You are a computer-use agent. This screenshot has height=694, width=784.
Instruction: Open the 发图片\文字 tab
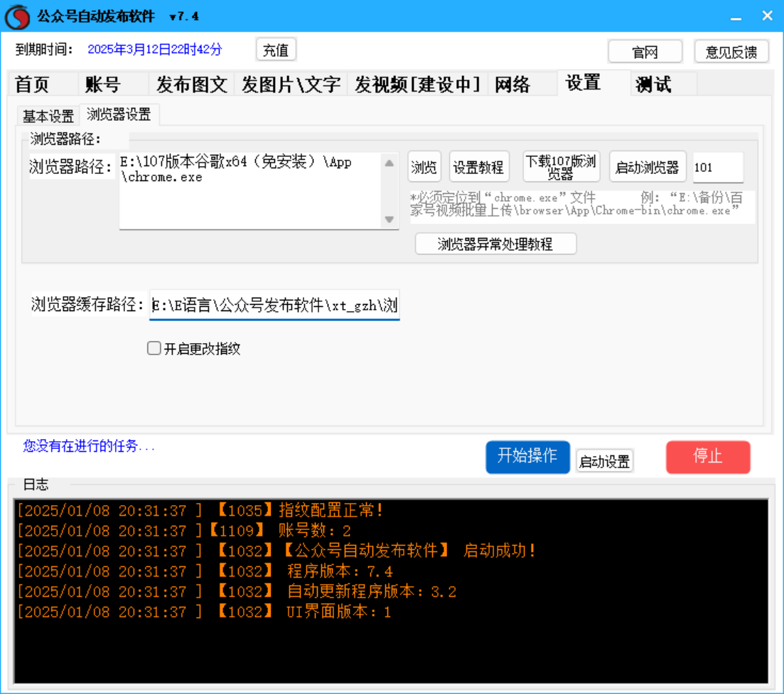291,84
